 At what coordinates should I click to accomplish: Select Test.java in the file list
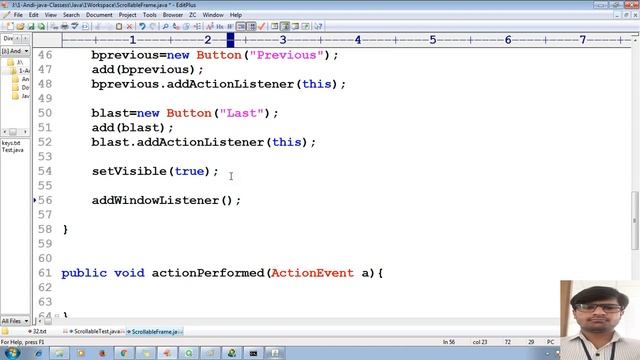coord(12,150)
